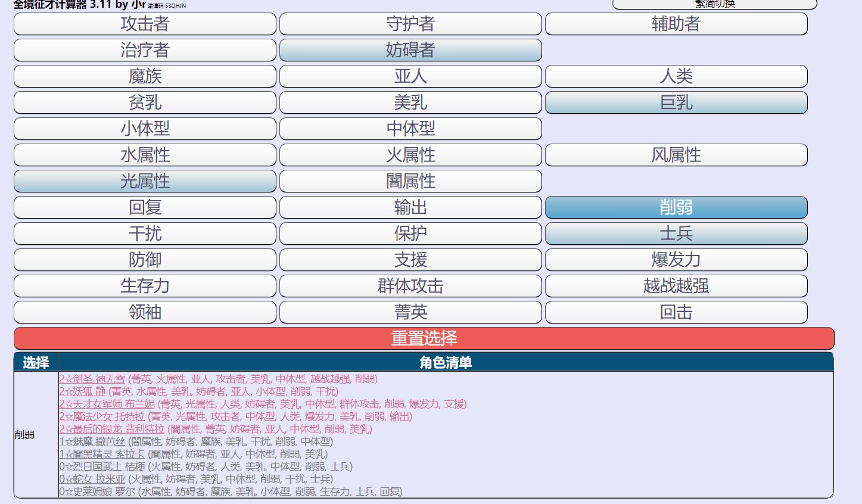
Task: Select the 风属性 tag
Action: click(x=676, y=155)
